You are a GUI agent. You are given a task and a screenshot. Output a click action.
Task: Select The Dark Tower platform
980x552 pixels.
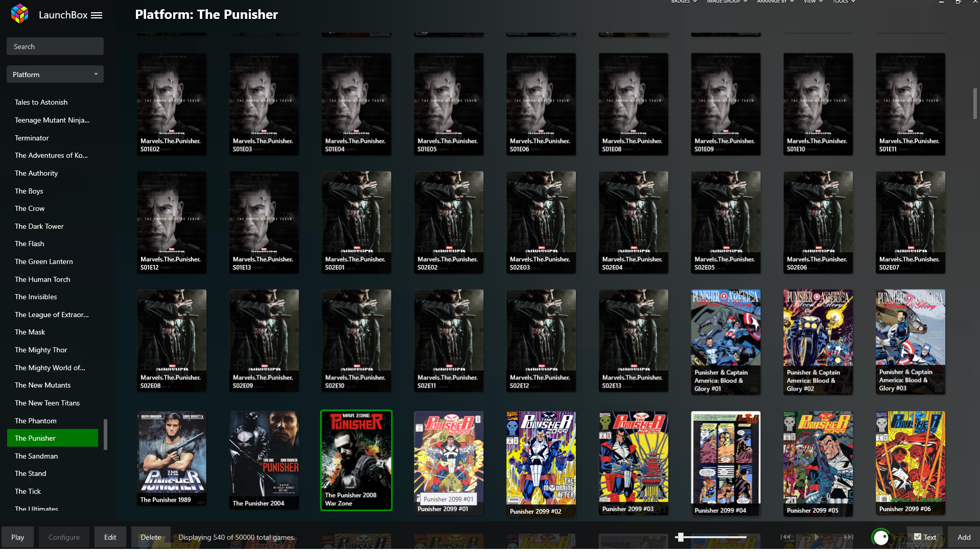(x=53, y=227)
